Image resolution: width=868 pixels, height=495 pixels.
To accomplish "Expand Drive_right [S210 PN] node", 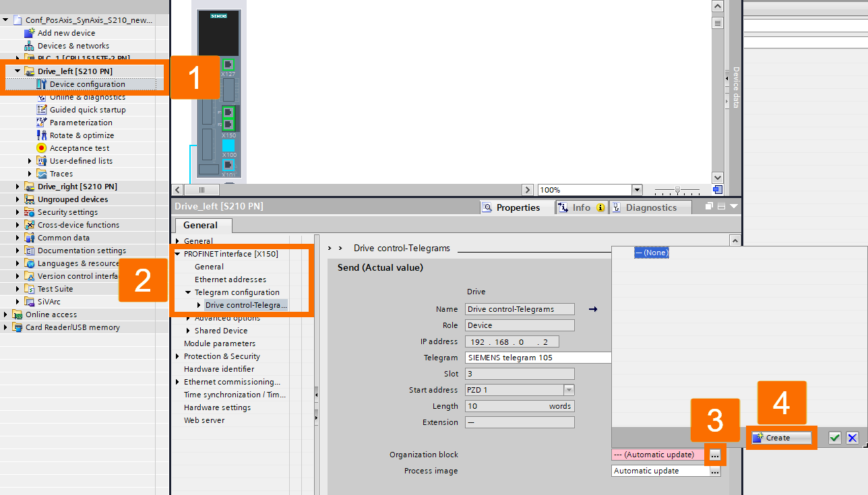I will pyautogui.click(x=18, y=187).
